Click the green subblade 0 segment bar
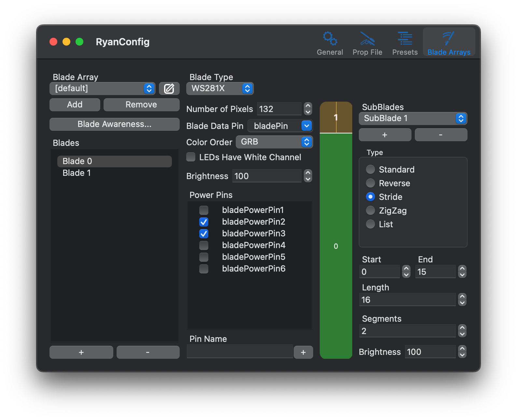The width and height of the screenshot is (517, 420). click(336, 246)
